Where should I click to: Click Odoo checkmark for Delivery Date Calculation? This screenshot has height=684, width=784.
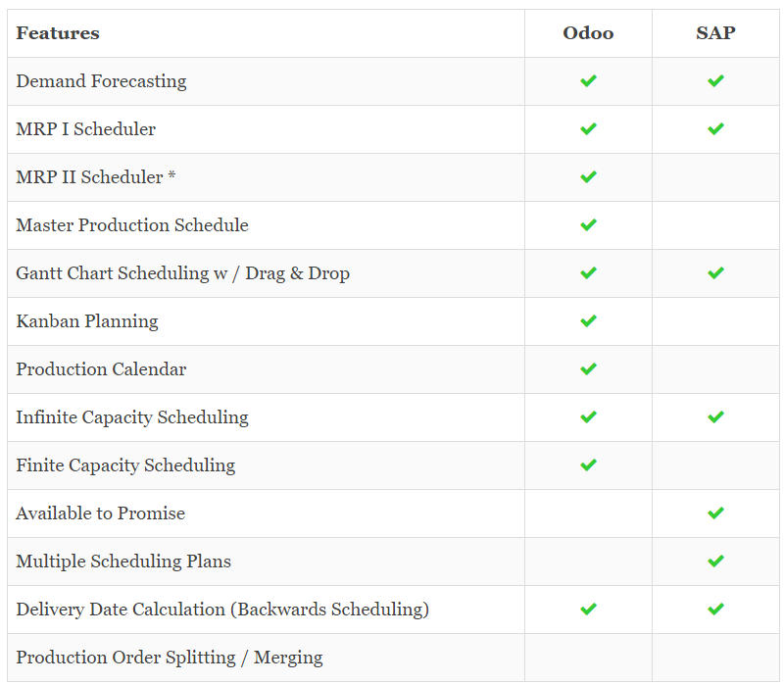coord(588,609)
